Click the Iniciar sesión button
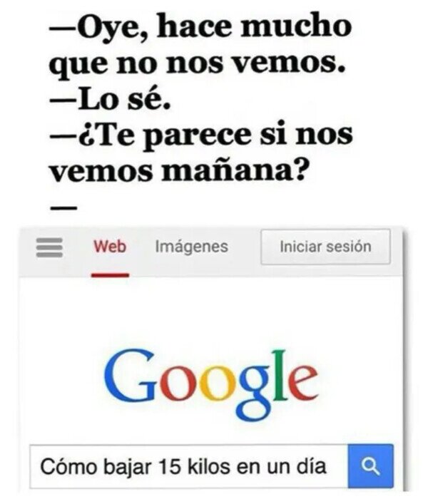This screenshot has width=428, height=504. [325, 247]
